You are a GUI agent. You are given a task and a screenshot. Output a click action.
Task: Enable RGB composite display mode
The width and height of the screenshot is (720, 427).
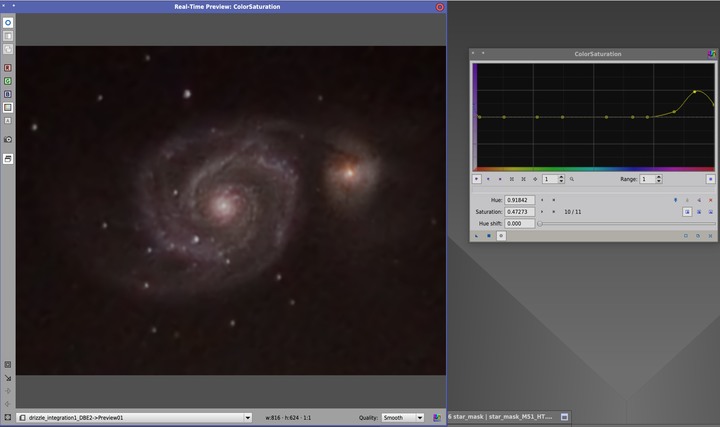tap(8, 107)
